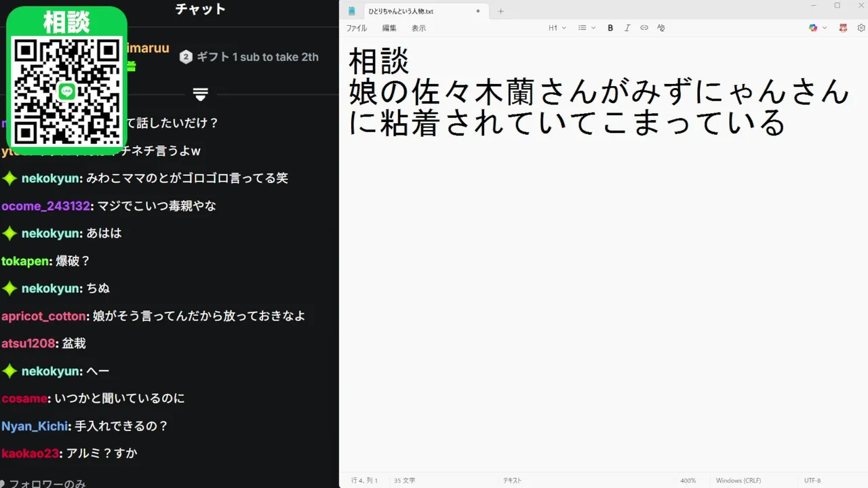Open atsu1208's user card
Viewport: 868px width, 488px height.
point(28,344)
